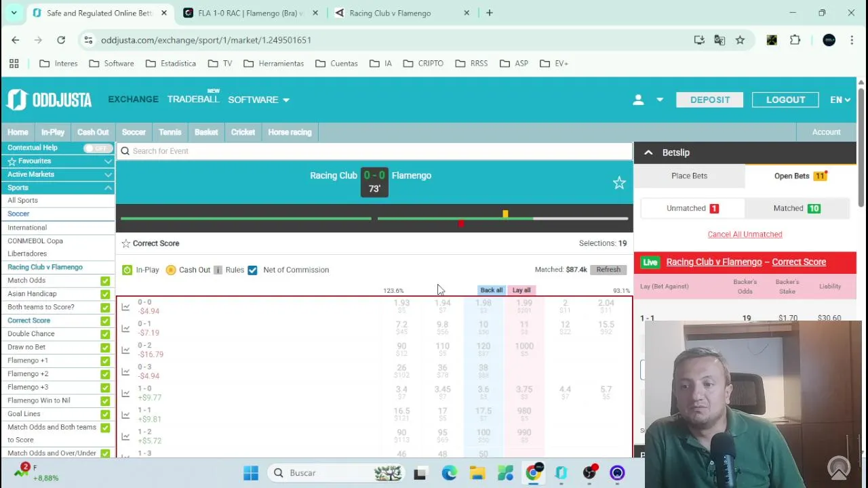This screenshot has height=488, width=868.
Task: Click the DEPOSIT button
Action: coord(710,100)
